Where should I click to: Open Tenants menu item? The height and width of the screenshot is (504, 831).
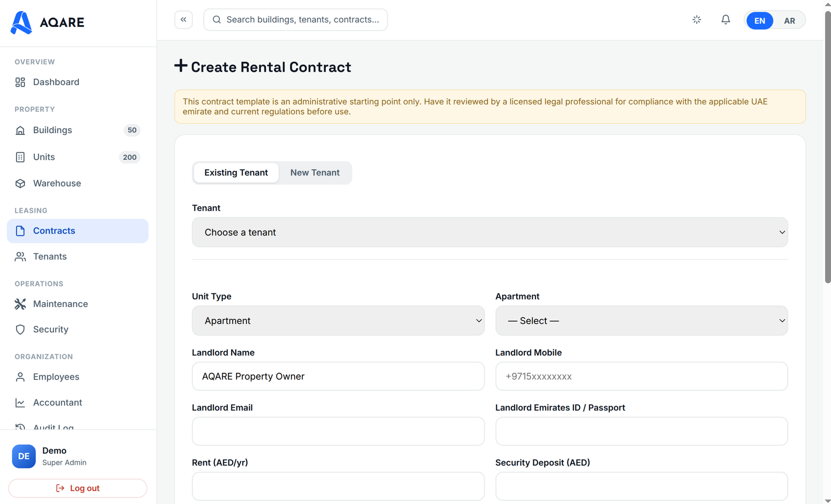[x=77, y=256]
